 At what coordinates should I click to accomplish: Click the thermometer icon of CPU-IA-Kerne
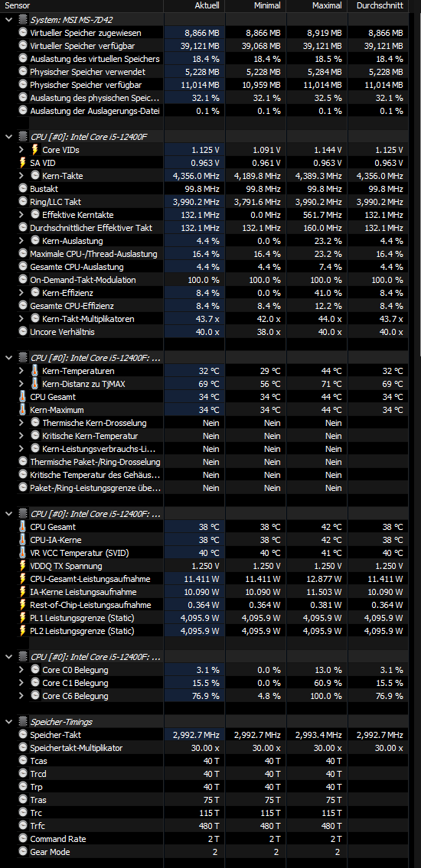(x=23, y=540)
